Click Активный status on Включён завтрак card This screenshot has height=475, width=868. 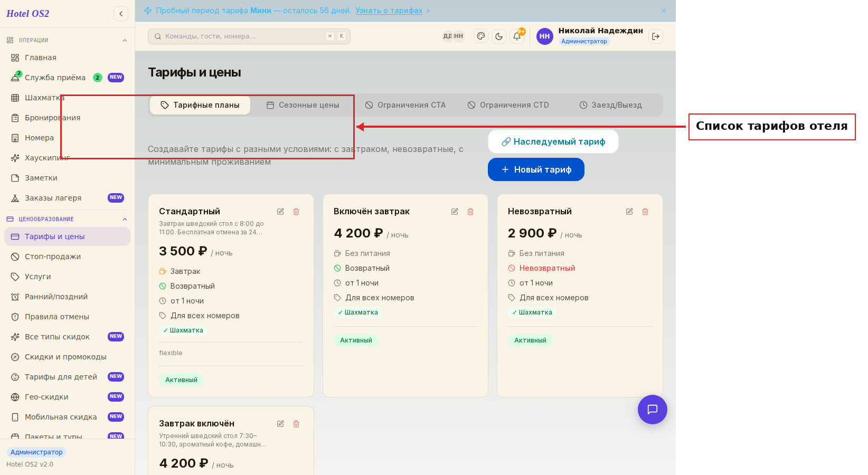coord(356,340)
